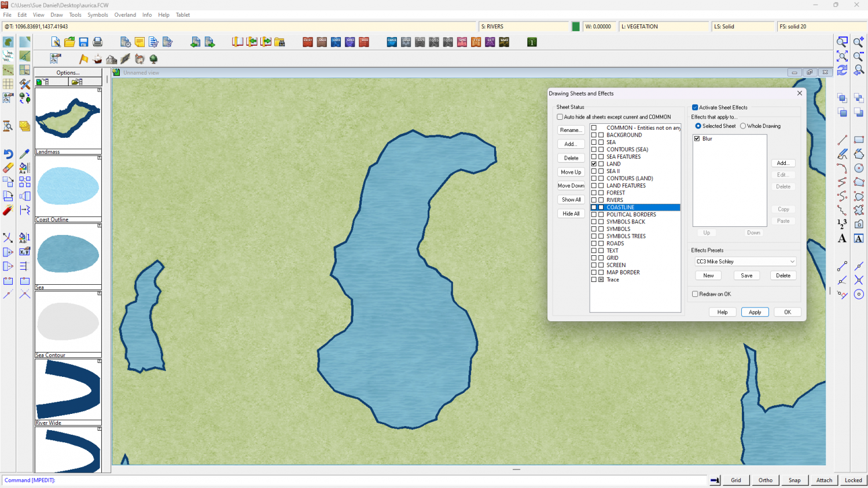The height and width of the screenshot is (488, 868).
Task: Open the Overland menu
Action: tap(125, 15)
